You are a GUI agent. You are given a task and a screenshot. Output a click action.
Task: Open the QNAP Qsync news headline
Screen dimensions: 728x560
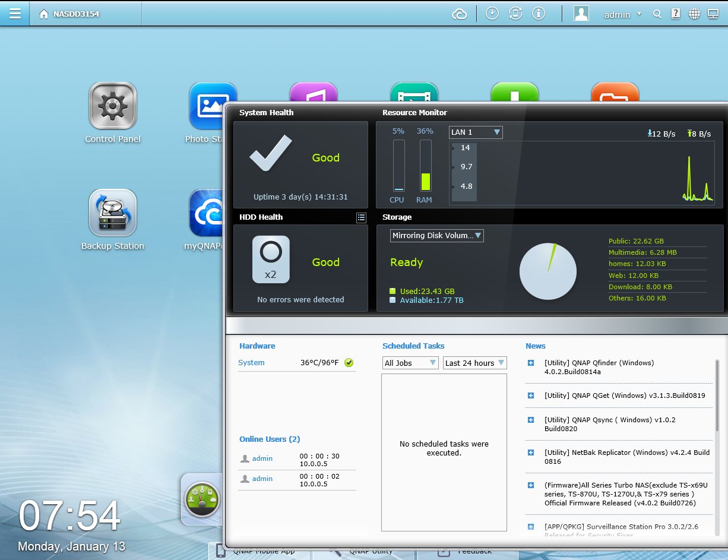click(610, 424)
